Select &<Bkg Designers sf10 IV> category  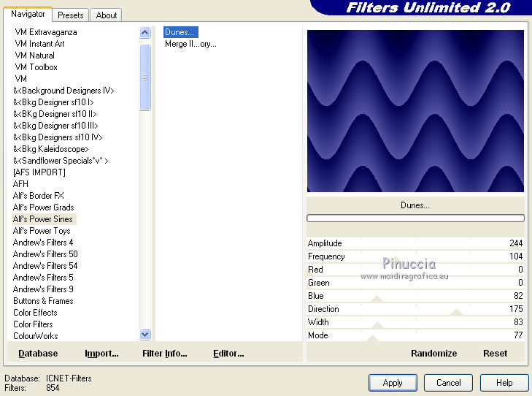58,137
